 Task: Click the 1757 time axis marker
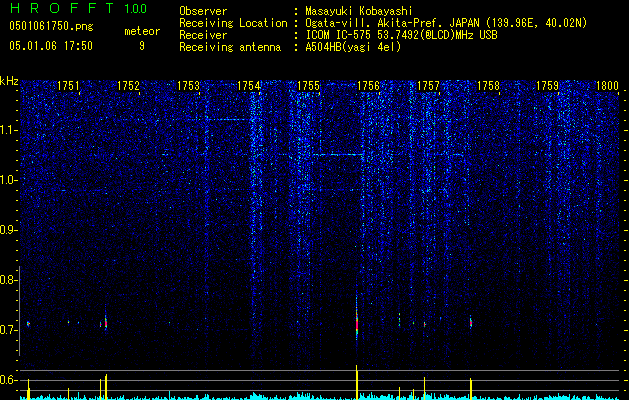pyautogui.click(x=428, y=85)
